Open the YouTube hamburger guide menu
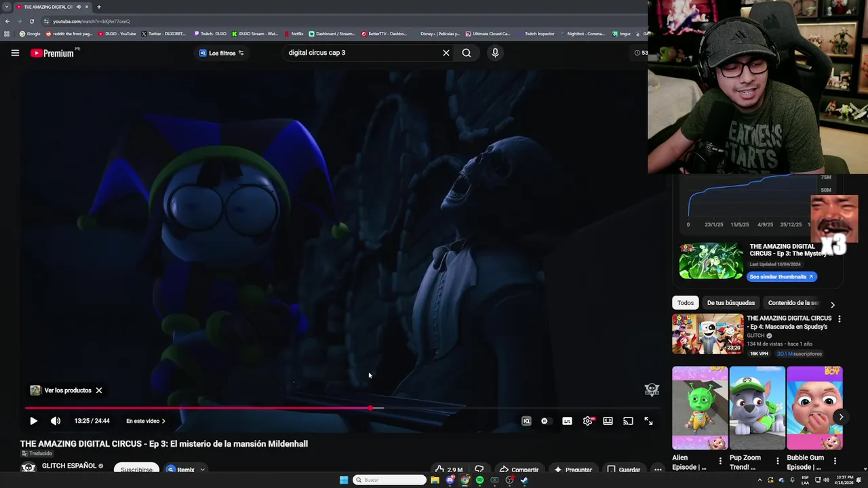Screen dimensions: 868x488 [x=15, y=53]
